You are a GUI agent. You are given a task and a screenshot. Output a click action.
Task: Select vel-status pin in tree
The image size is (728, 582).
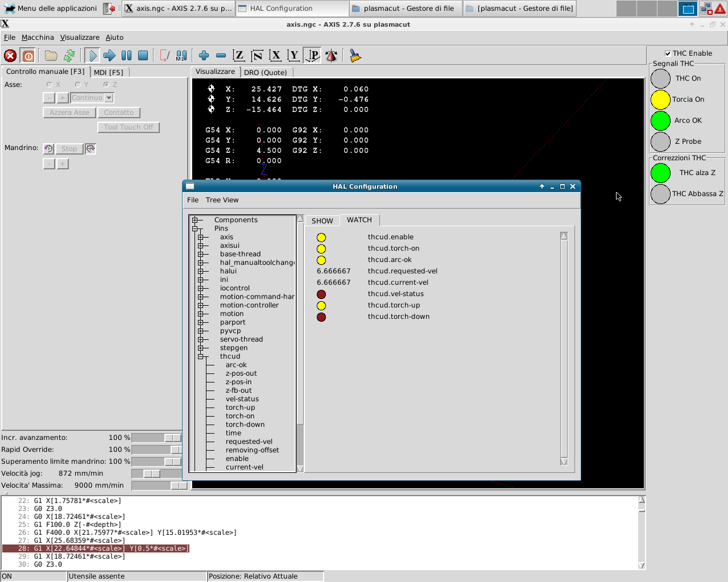242,399
